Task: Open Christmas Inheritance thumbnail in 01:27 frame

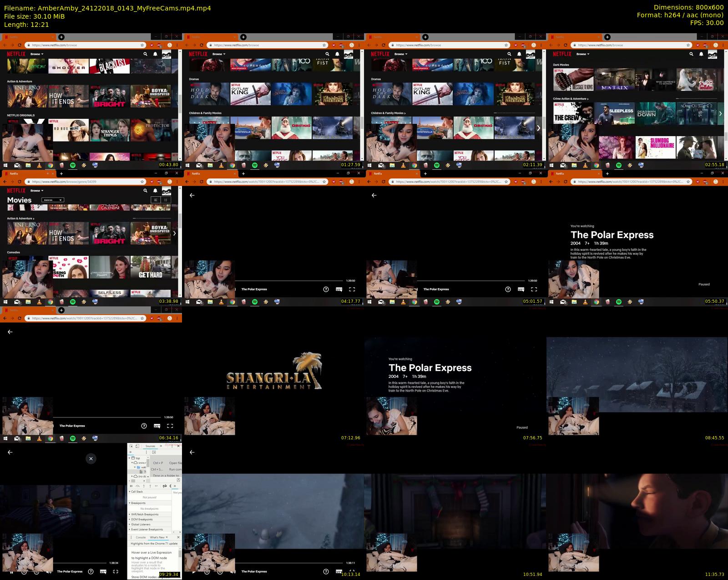Action: point(333,94)
